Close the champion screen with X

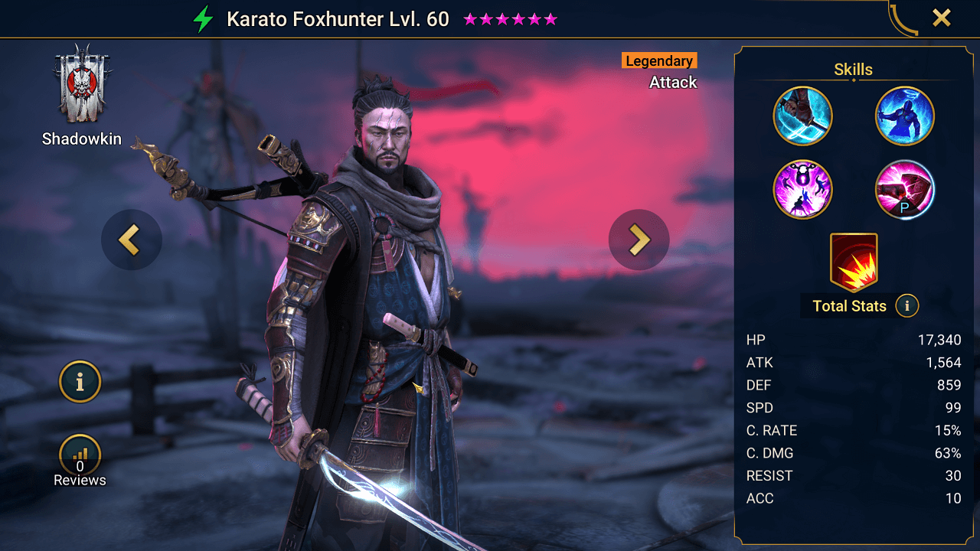coord(942,18)
